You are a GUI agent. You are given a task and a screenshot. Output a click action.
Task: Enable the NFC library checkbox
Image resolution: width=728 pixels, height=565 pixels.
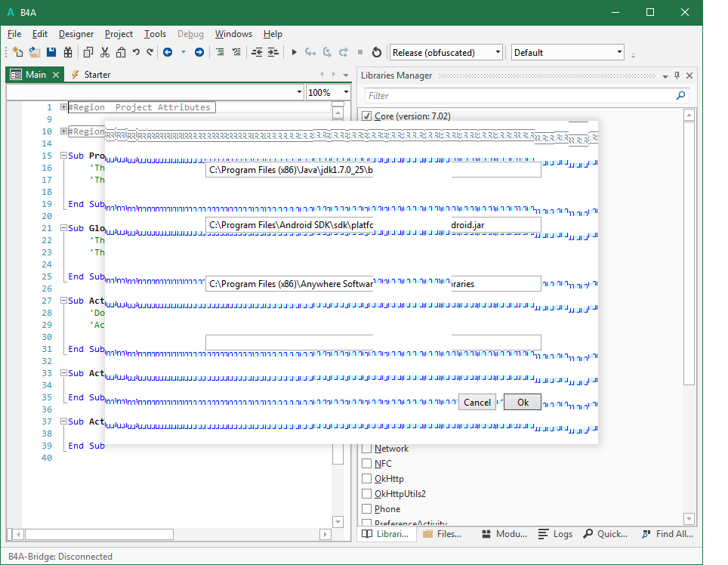tap(367, 463)
